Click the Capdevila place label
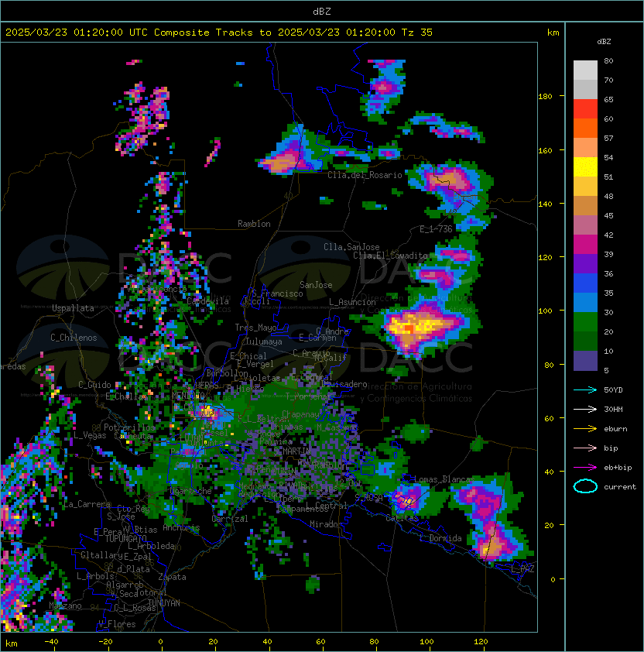 207,301
